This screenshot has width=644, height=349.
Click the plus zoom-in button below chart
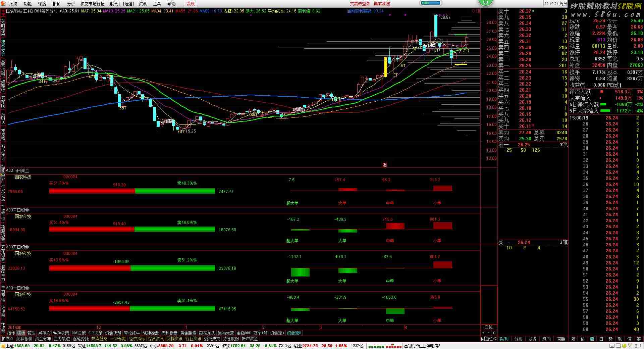(x=483, y=333)
